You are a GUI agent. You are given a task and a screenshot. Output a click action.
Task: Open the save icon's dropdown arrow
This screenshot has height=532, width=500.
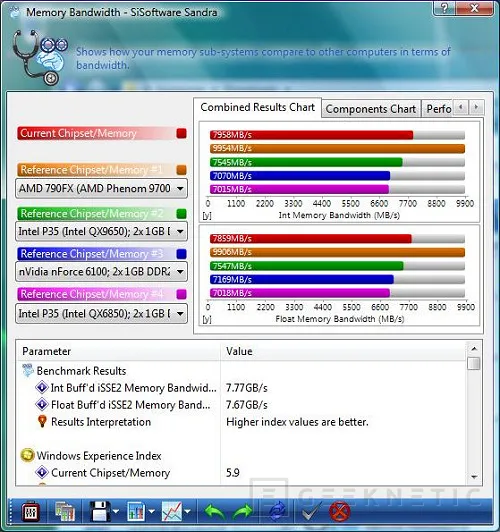point(116,511)
